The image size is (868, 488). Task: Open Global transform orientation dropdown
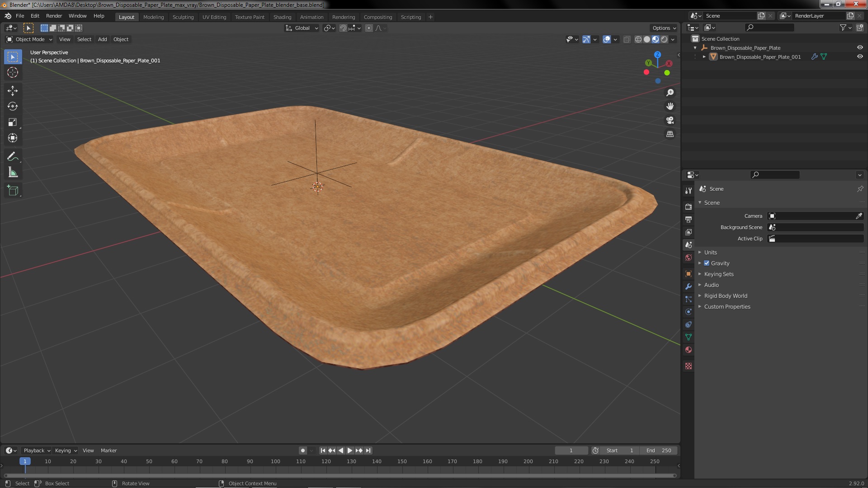[302, 28]
